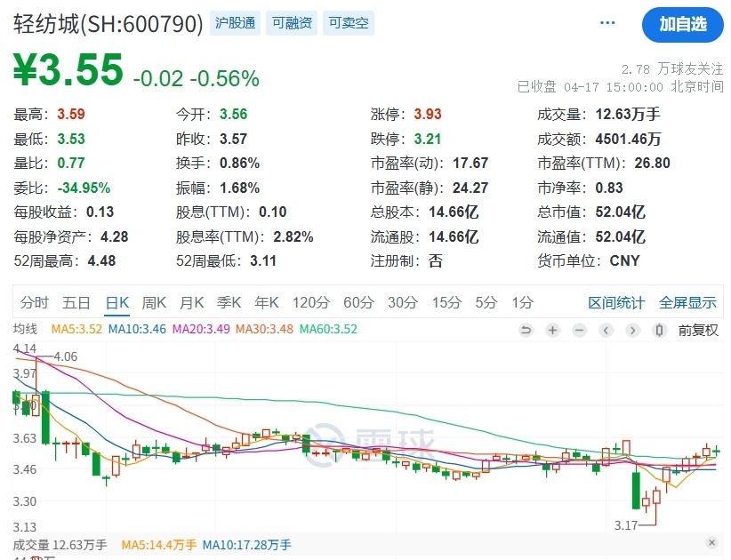This screenshot has height=560, width=731.
Task: Click the 均线 label
Action: coord(25,330)
